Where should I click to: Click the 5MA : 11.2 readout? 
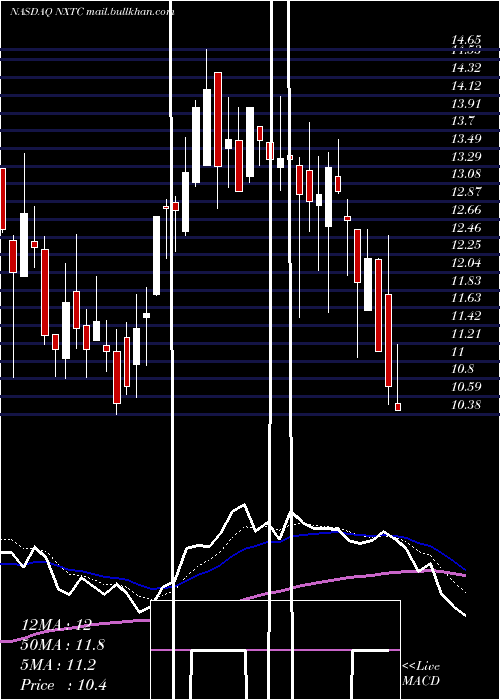[x=58, y=665]
